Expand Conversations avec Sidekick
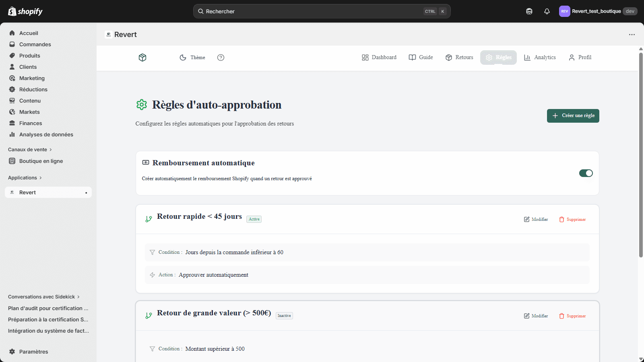Viewport: 644px width, 362px height. click(x=44, y=297)
